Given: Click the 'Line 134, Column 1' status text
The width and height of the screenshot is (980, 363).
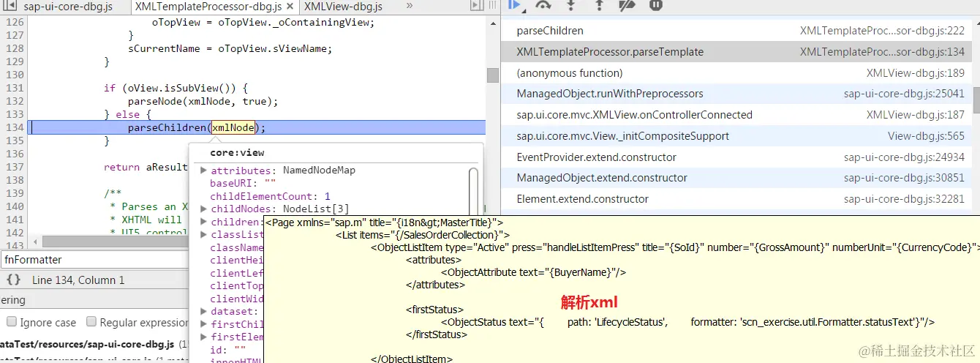Looking at the screenshot, I should click(78, 280).
